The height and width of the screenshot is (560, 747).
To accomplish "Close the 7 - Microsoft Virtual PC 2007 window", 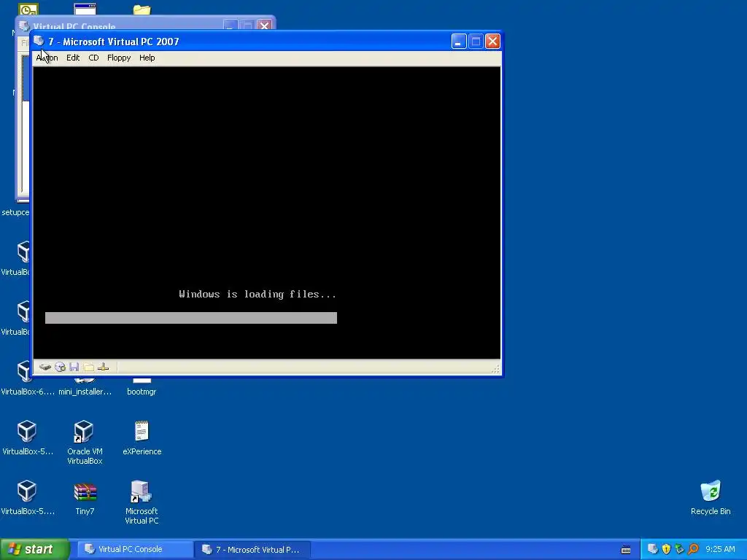I will (492, 42).
